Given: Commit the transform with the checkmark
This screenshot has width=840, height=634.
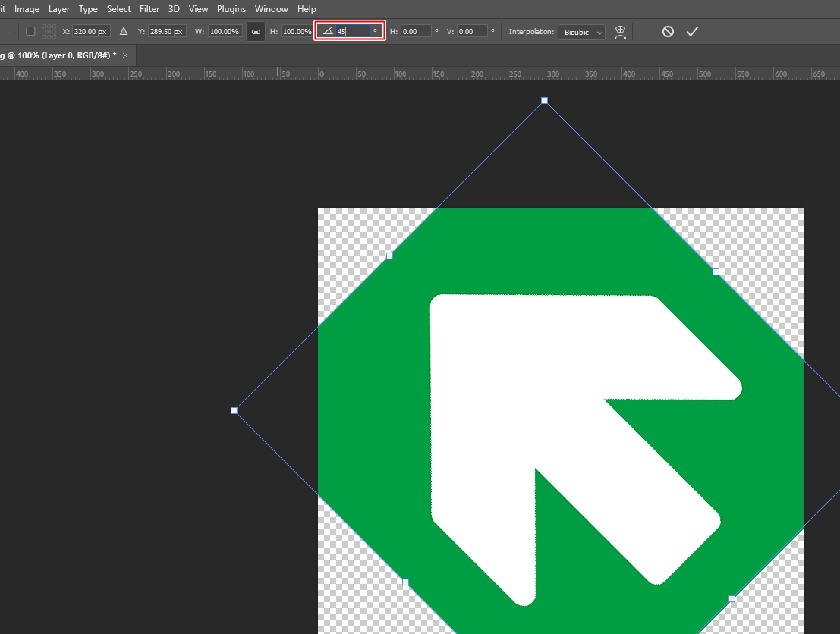Looking at the screenshot, I should (x=692, y=32).
